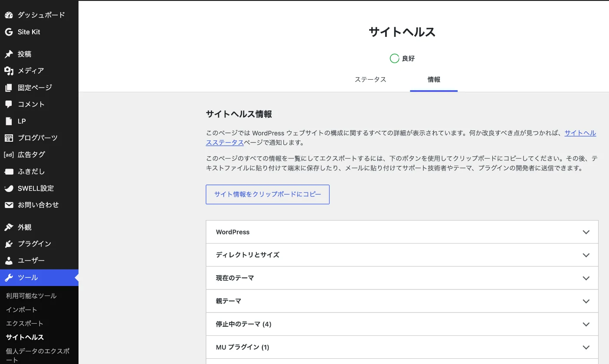Click the お問い合わせ envelope icon
Screen dimensions: 609x364
9,205
